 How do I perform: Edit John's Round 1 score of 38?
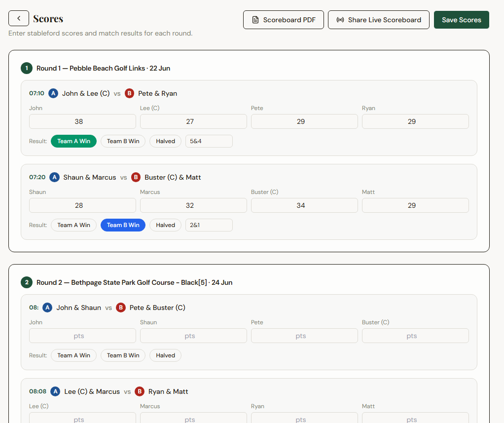click(x=83, y=121)
